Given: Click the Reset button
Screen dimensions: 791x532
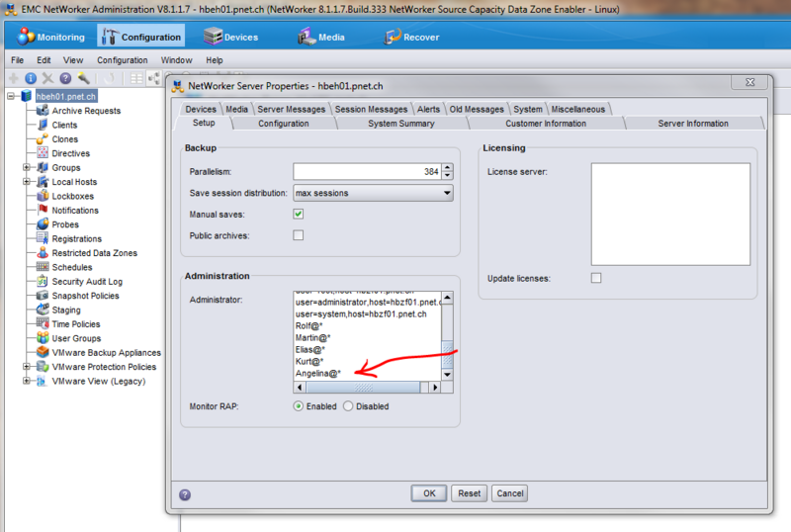Looking at the screenshot, I should [469, 493].
